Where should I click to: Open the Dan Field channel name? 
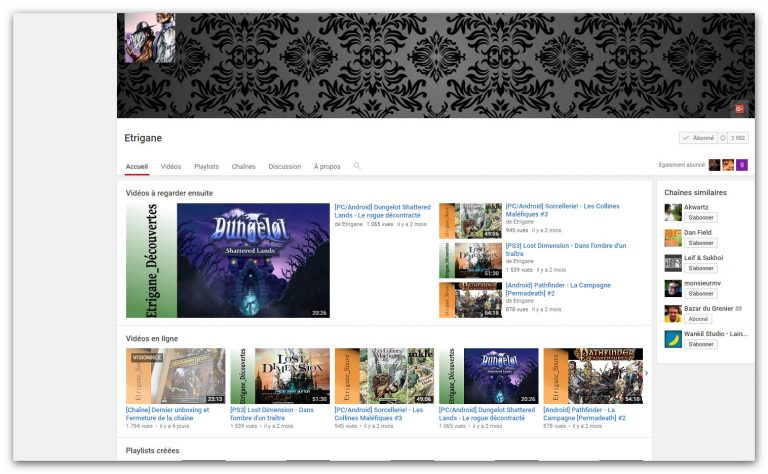click(x=697, y=232)
